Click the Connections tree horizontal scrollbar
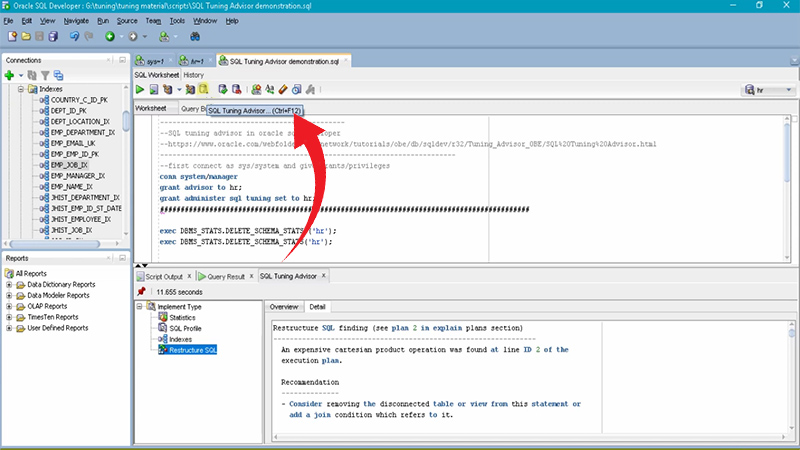The height and width of the screenshot is (450, 800). (x=55, y=244)
